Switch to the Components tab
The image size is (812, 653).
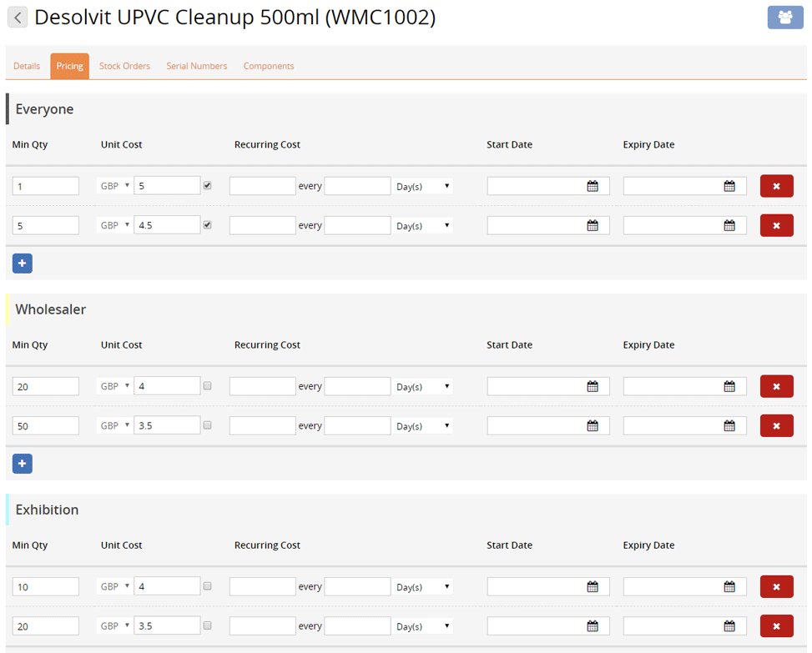coord(269,66)
